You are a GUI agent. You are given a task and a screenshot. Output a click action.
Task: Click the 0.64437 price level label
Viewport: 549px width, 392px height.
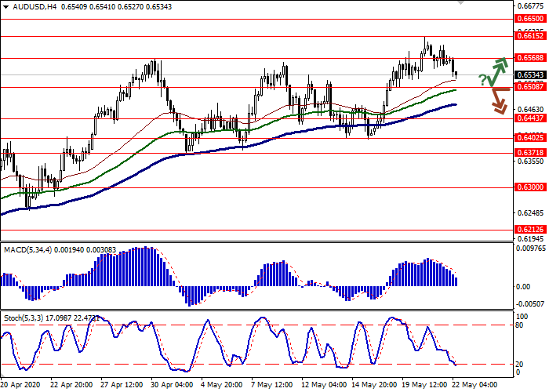(x=530, y=118)
